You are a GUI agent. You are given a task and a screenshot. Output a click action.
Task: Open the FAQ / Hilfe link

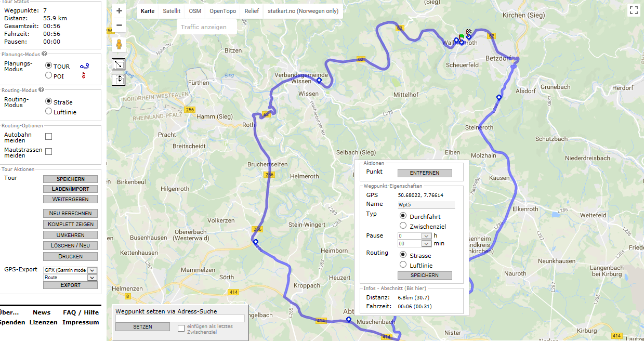click(x=81, y=312)
